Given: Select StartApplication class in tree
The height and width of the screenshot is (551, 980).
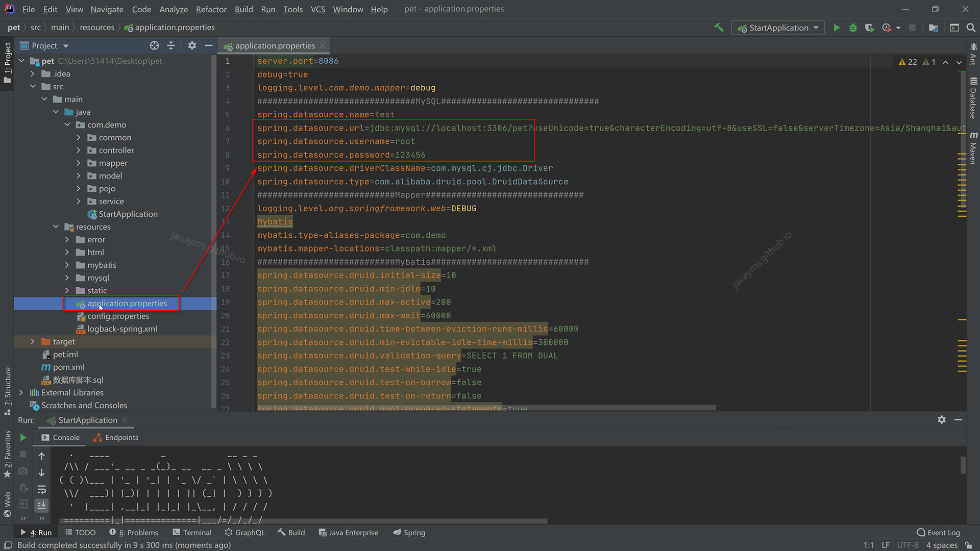Looking at the screenshot, I should click(128, 214).
